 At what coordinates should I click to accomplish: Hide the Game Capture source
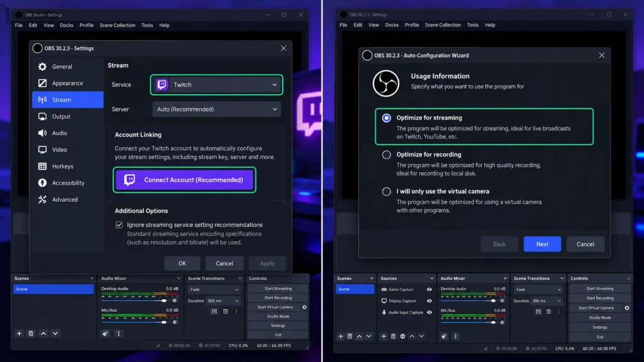pyautogui.click(x=429, y=289)
